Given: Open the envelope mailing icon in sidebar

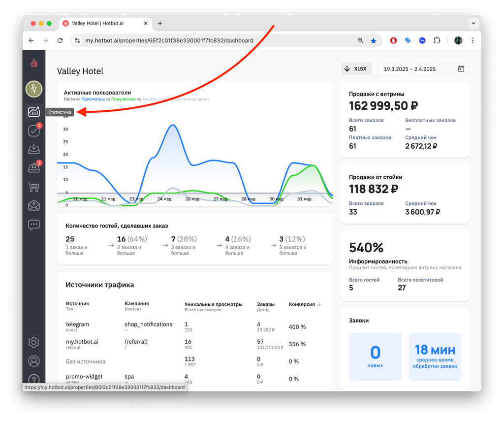Looking at the screenshot, I should tap(34, 205).
